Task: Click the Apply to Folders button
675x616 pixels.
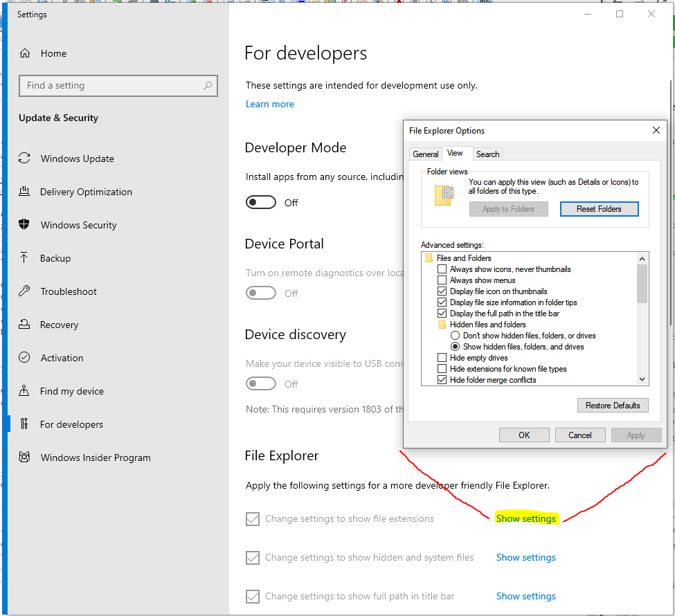Action: click(508, 209)
